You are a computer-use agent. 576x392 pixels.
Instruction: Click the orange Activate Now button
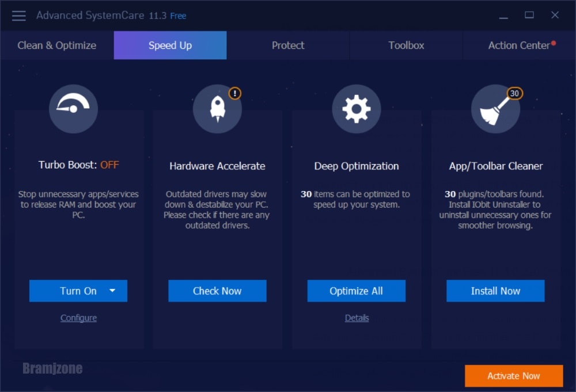(514, 376)
